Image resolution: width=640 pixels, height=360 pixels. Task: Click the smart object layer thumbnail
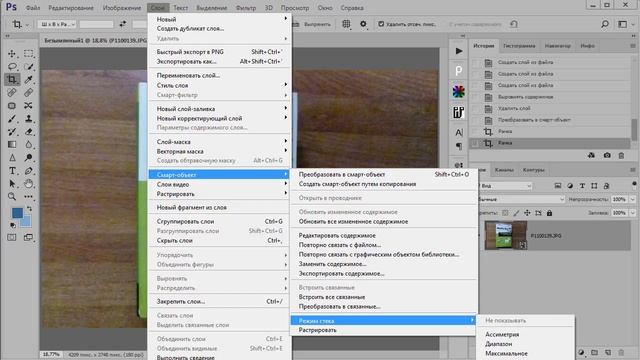pyautogui.click(x=505, y=236)
